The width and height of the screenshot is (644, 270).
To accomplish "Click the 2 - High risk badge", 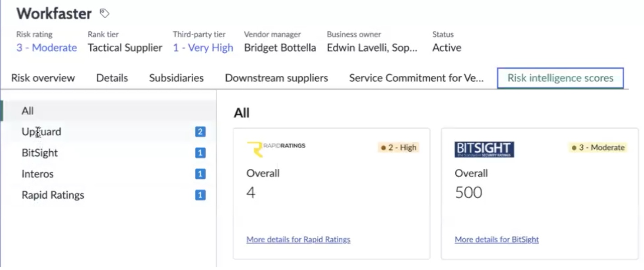I will tap(399, 148).
